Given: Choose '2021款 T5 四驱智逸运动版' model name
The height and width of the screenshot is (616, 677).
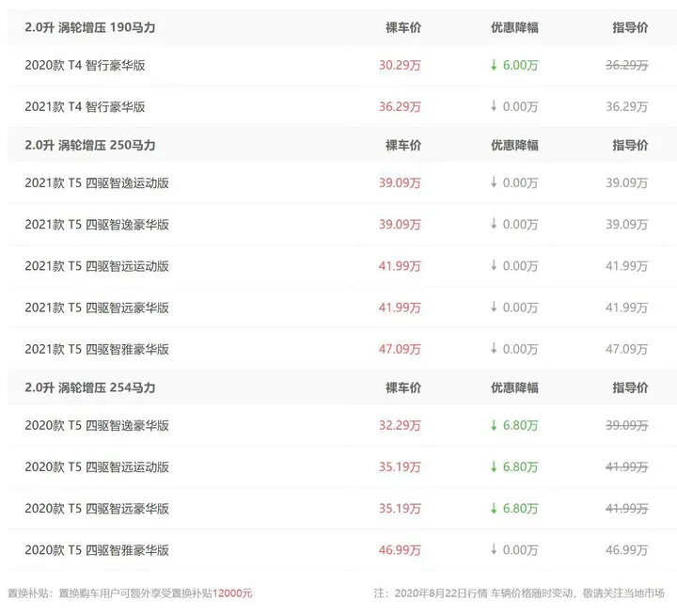Looking at the screenshot, I should pyautogui.click(x=97, y=183).
